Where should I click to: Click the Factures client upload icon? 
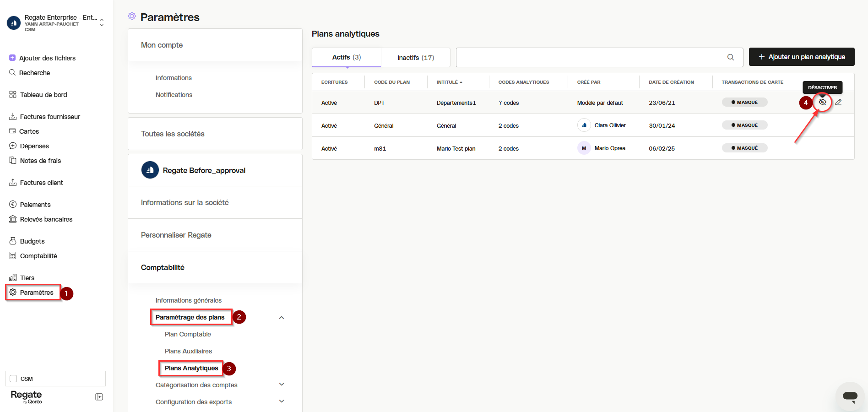point(13,182)
